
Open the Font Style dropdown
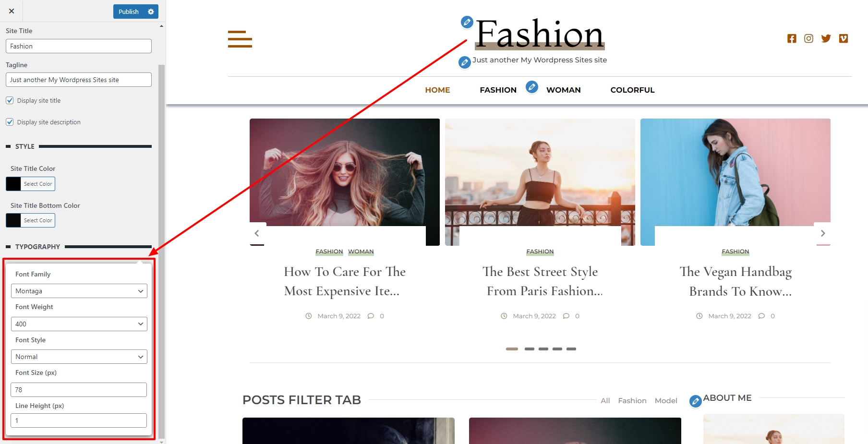tap(79, 357)
